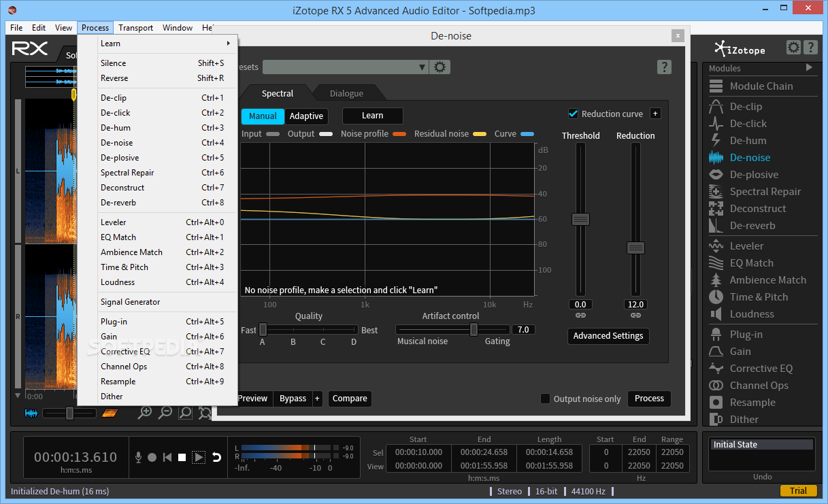
Task: Switch to Manual mode
Action: click(x=263, y=116)
